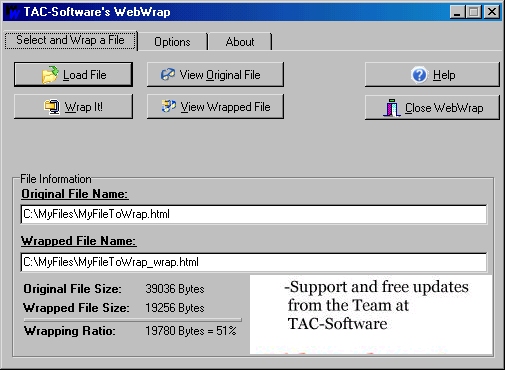Click the '39036 Bytes' value
505x370 pixels.
[175, 289]
